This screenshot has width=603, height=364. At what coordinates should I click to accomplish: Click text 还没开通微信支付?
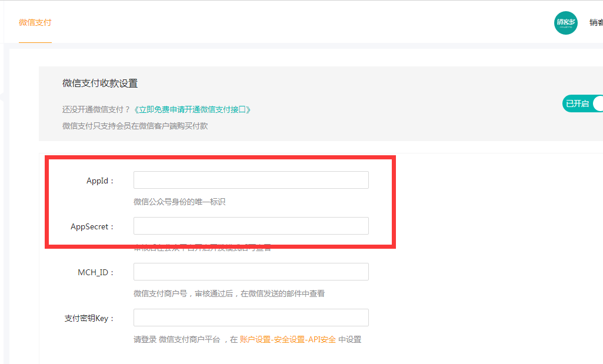coord(96,109)
